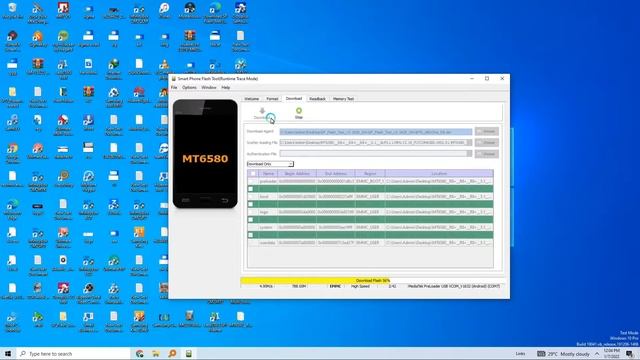
Task: Click the MediaTek PreLoader USB VCOM status text
Action: pos(453,287)
